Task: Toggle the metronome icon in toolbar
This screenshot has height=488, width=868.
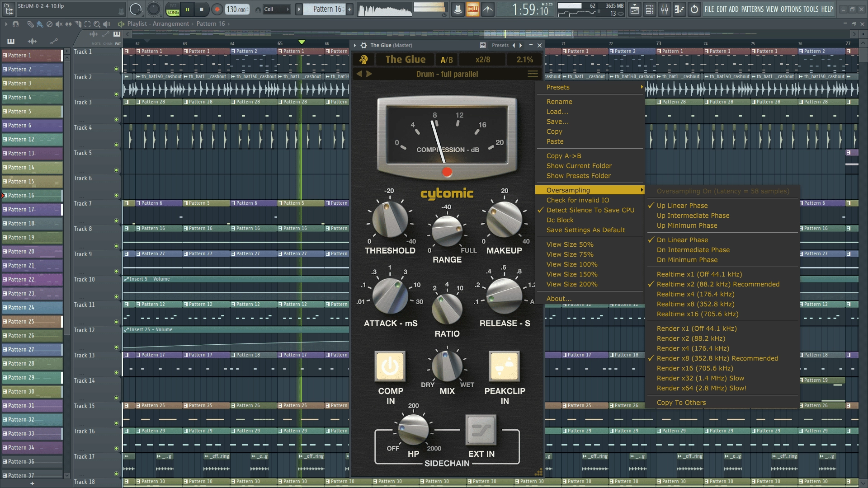Action: (x=458, y=9)
